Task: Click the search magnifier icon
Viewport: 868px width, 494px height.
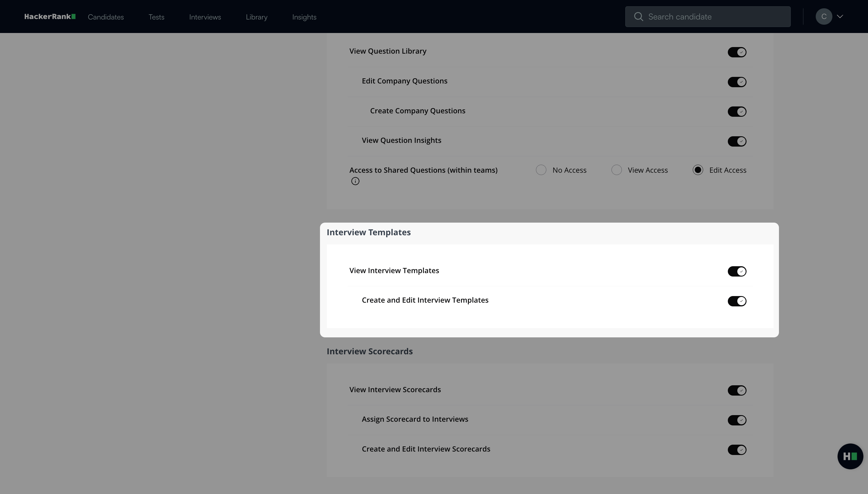Action: tap(639, 17)
